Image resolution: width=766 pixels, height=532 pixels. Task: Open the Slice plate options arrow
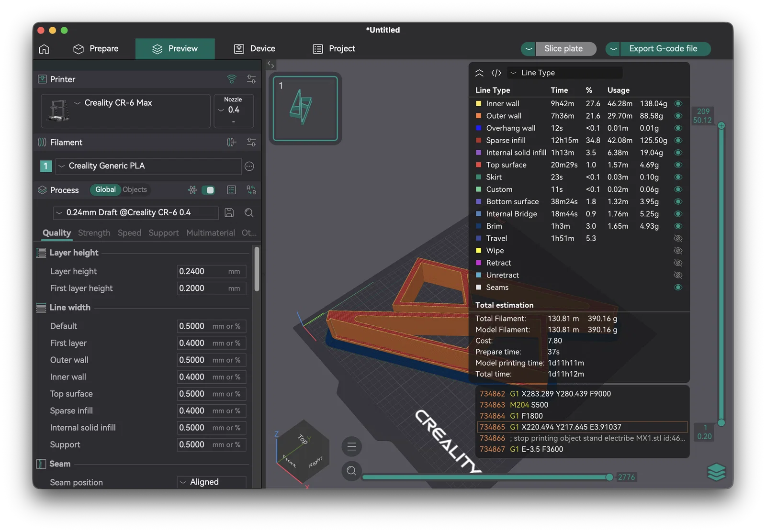point(529,49)
